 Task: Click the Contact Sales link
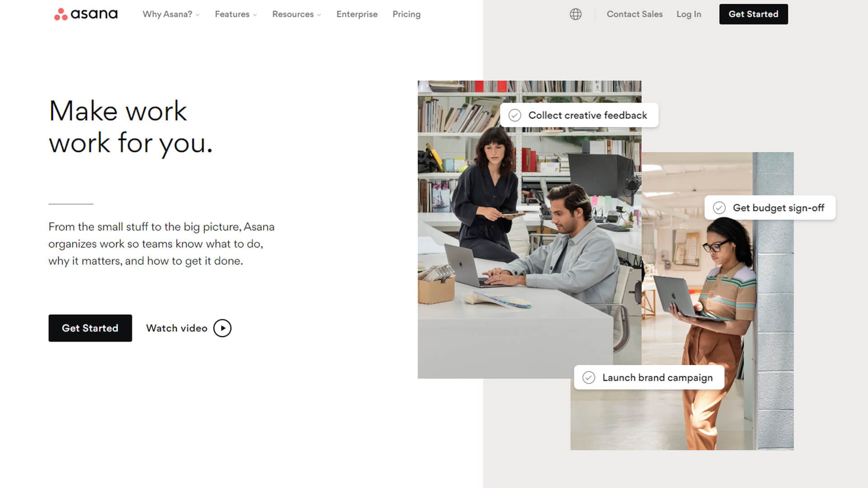tap(635, 14)
